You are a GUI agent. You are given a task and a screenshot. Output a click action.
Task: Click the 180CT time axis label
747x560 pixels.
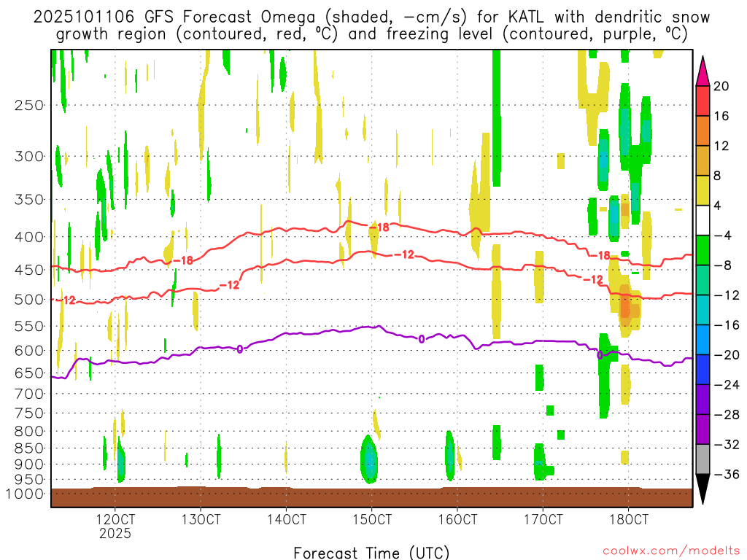[x=629, y=519]
